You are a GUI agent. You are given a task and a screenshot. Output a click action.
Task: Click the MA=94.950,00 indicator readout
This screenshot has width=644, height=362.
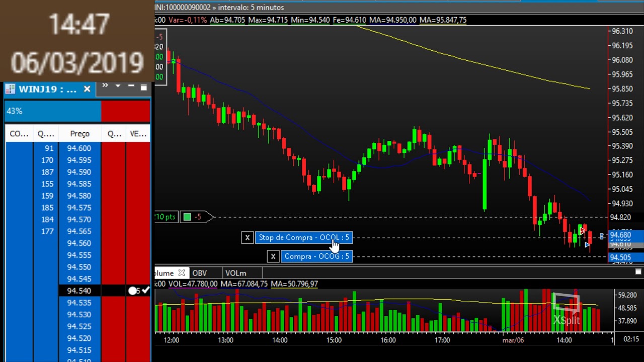[x=393, y=20]
